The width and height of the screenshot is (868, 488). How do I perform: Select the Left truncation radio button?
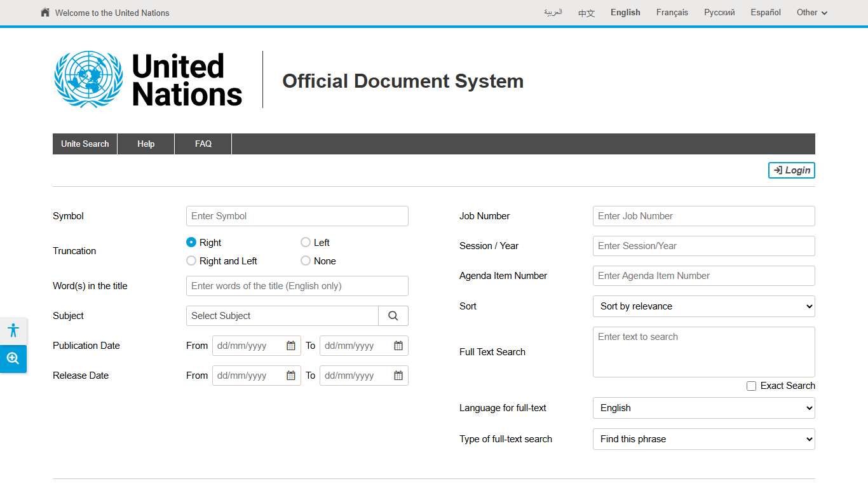[305, 242]
